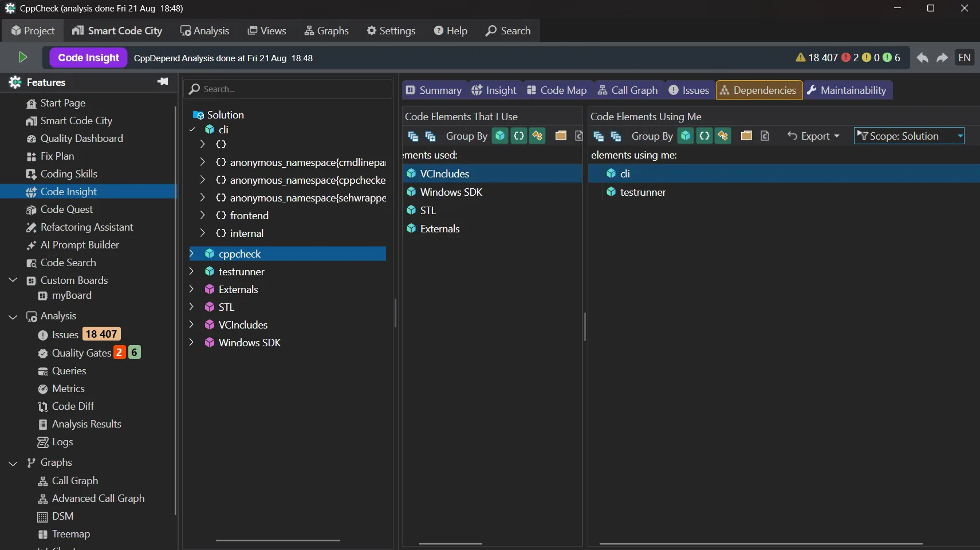Open the Call Graph tab
Viewport: 980px width, 550px height.
pos(628,90)
